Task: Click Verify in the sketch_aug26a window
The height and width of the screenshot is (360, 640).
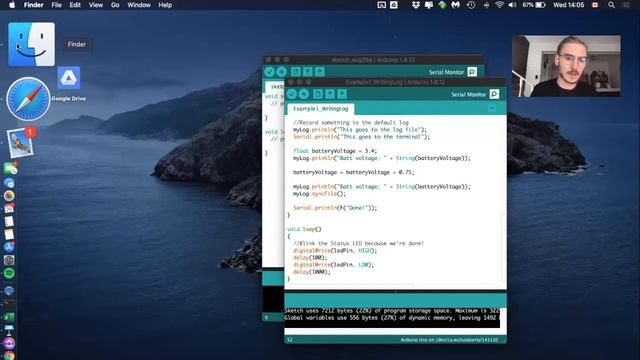Action: (269, 72)
